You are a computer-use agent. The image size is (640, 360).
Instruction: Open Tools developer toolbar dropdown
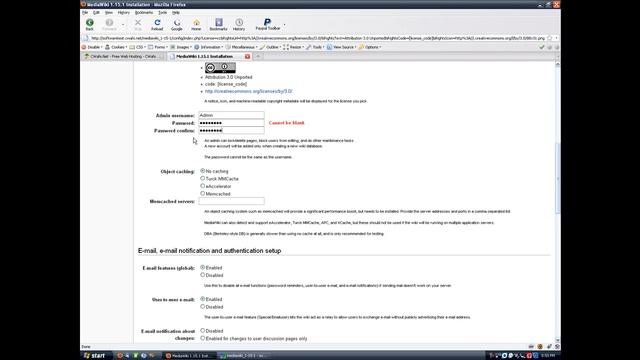[x=315, y=47]
